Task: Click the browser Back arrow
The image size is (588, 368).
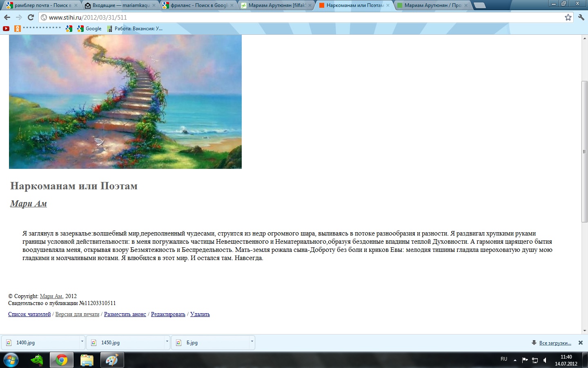Action: tap(7, 17)
